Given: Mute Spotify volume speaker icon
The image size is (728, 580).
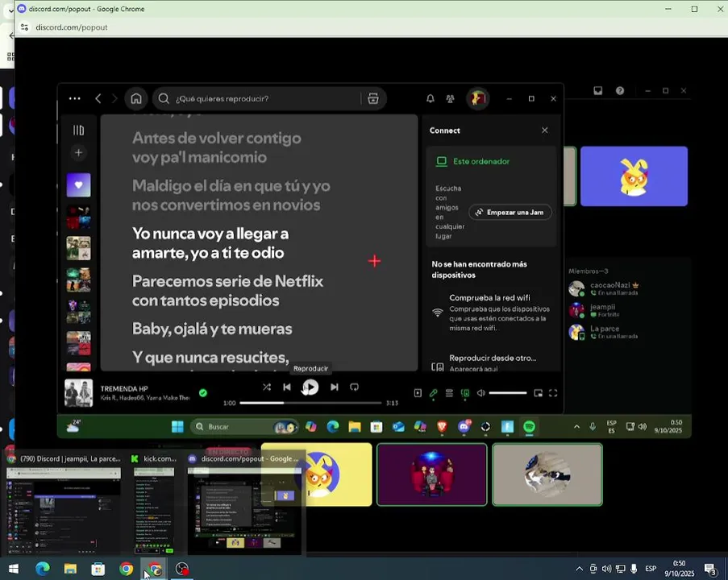Looking at the screenshot, I should [481, 393].
